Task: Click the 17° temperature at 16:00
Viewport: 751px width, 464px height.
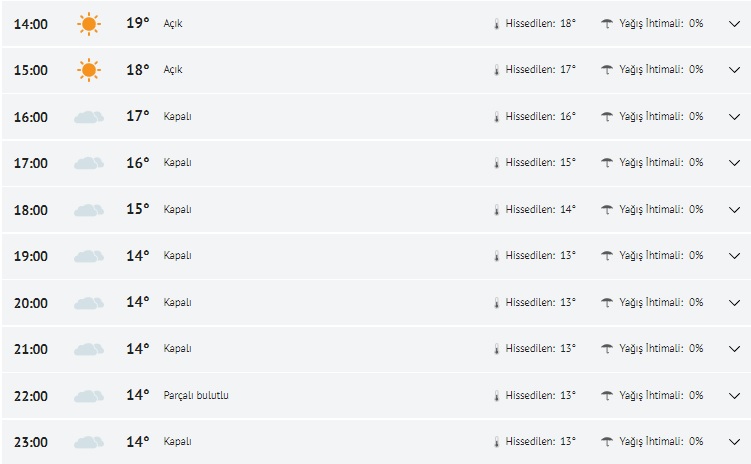Action: [138, 116]
